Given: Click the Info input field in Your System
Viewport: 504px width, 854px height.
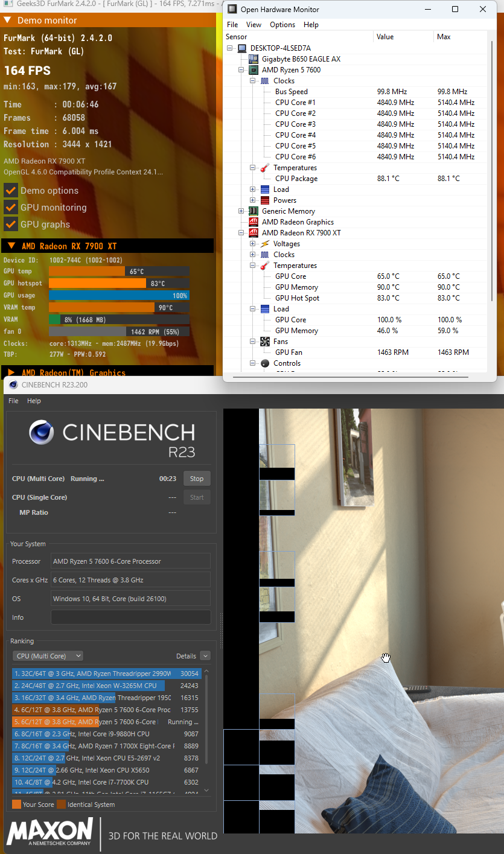Looking at the screenshot, I should tap(131, 617).
